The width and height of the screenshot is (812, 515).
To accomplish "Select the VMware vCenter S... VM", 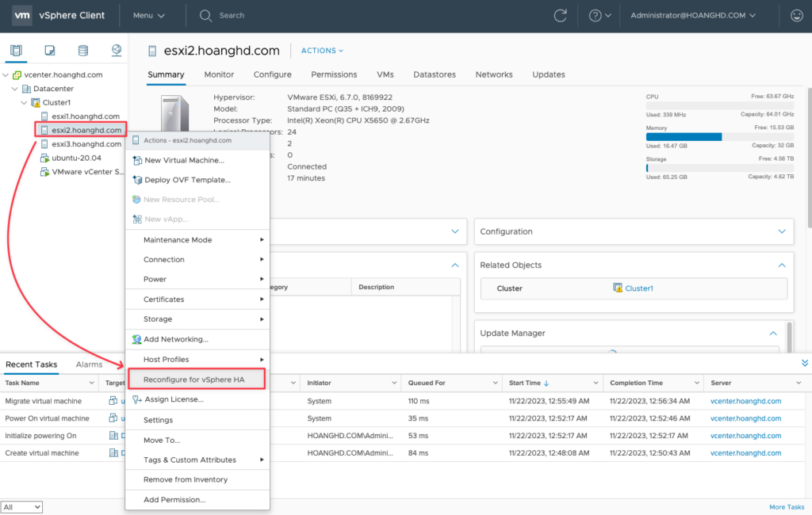I will [87, 172].
